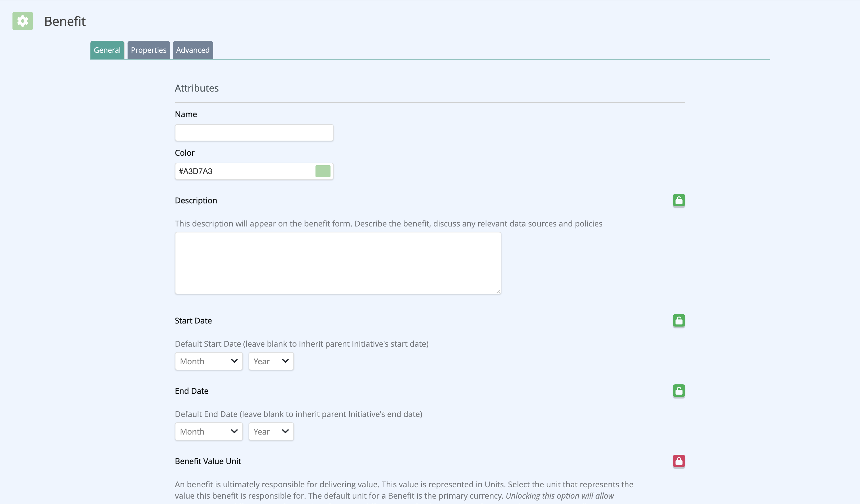
Task: Click the Benefit page title
Action: 65,21
